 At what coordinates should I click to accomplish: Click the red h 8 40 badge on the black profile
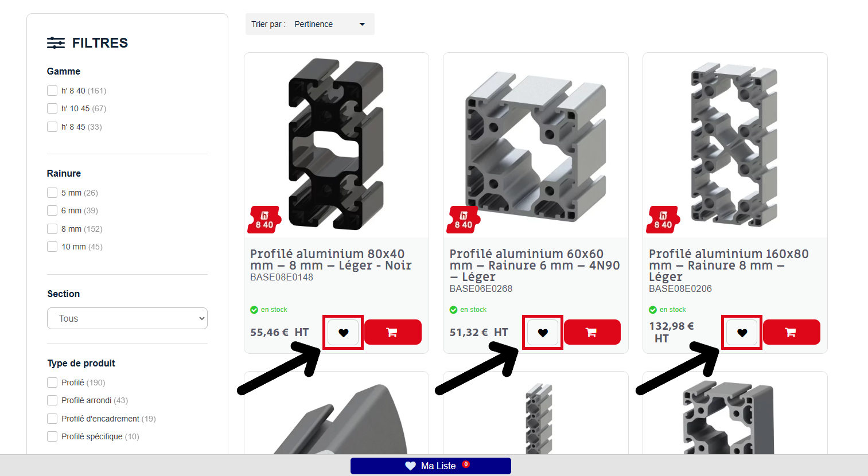pos(264,220)
